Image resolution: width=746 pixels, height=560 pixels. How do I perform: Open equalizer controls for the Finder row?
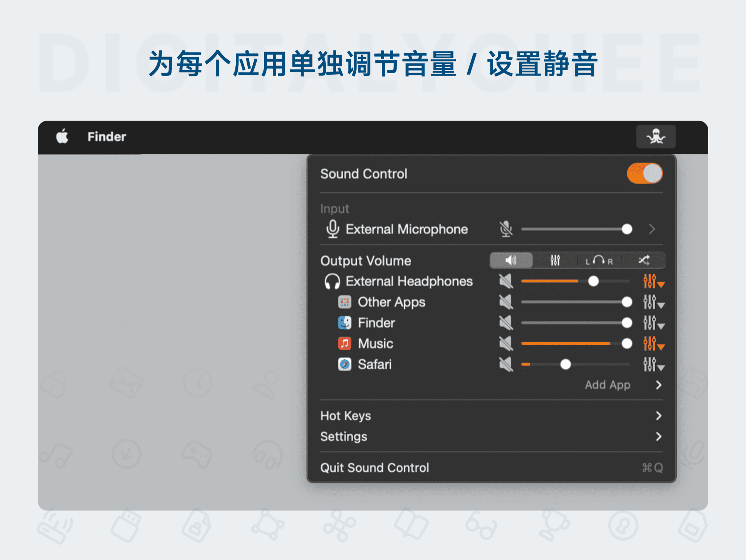click(x=650, y=323)
